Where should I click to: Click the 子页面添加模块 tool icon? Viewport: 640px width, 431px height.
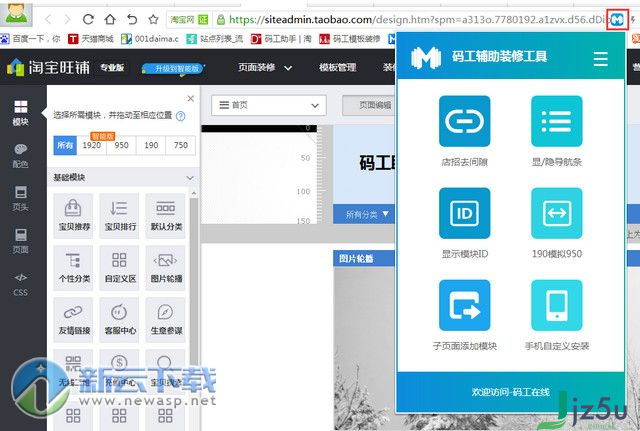pos(464,305)
